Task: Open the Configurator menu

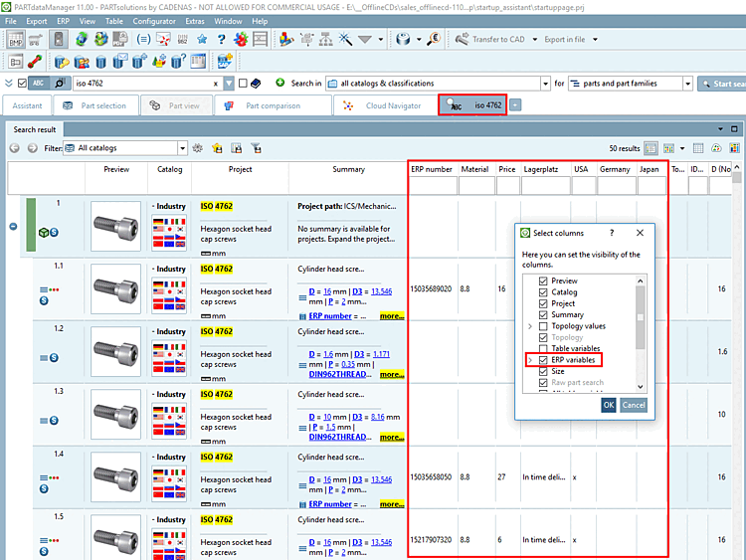Action: tap(154, 20)
